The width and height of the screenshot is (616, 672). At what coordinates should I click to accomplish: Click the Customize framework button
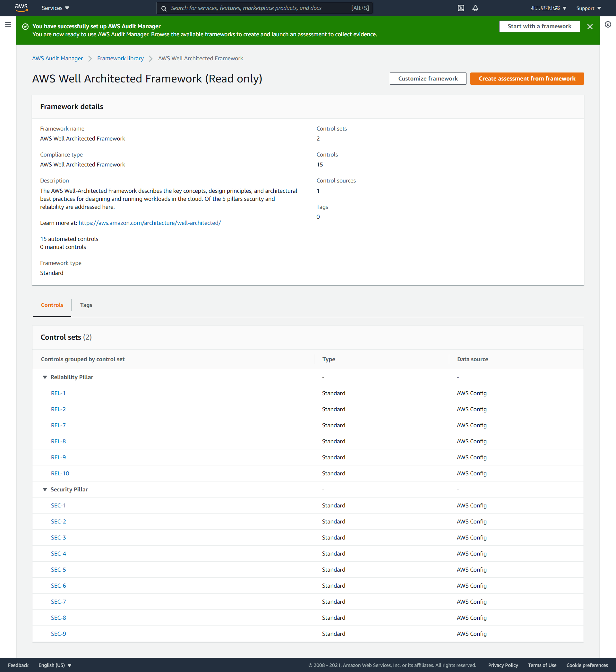[x=428, y=79]
